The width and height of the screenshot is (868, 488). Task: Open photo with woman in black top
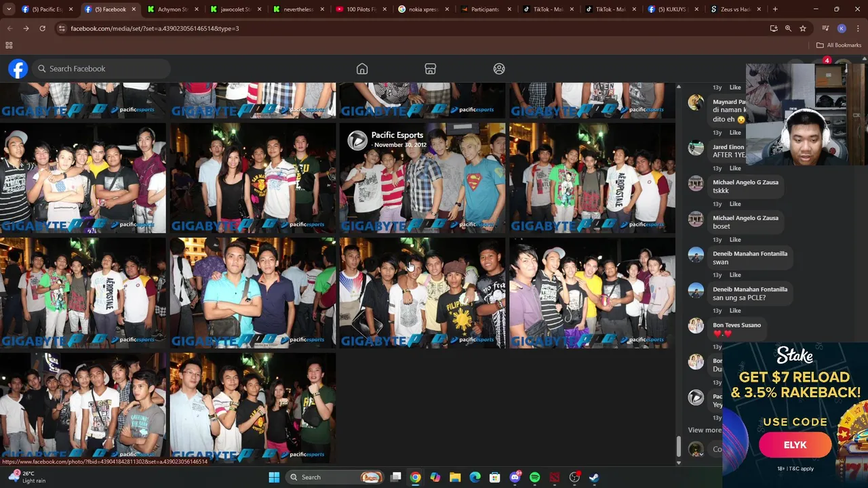pyautogui.click(x=253, y=178)
